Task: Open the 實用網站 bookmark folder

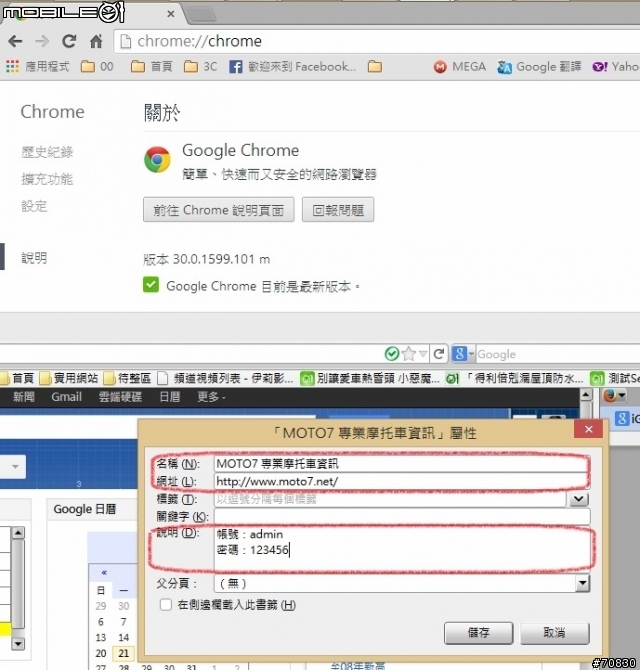Action: point(68,378)
